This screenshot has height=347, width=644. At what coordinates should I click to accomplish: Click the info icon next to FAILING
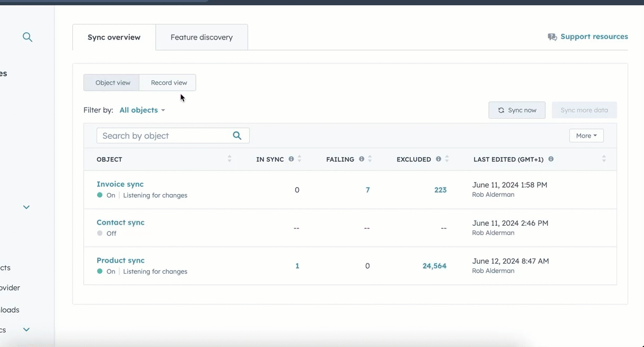pos(362,159)
